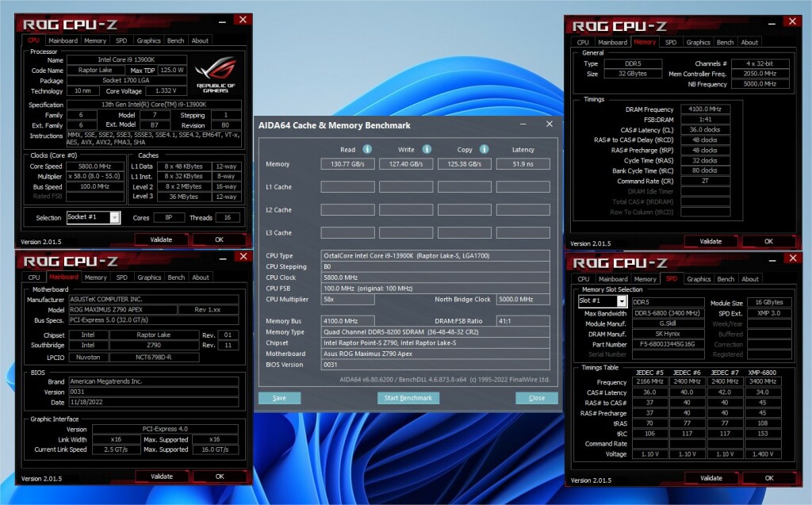The image size is (812, 505).
Task: Click the ROG MAXIMUS Z790 APEX model field
Action: click(x=121, y=309)
